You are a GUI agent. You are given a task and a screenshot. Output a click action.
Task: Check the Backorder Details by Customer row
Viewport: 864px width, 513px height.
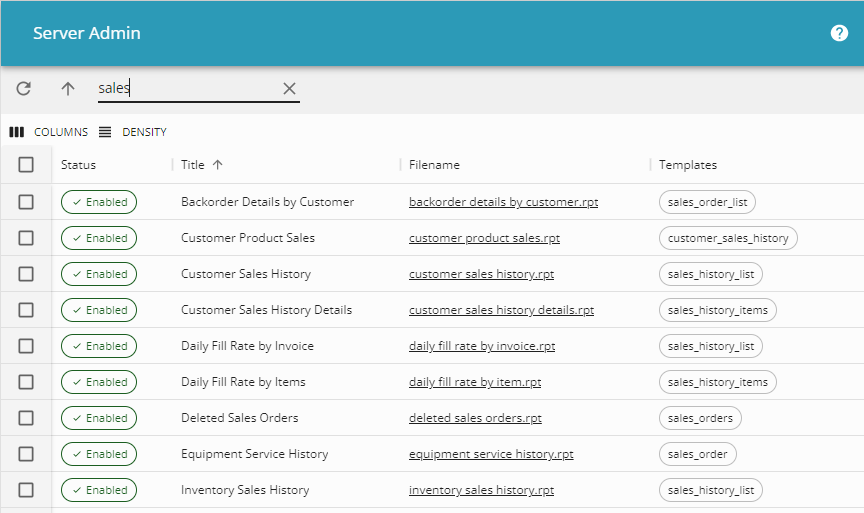(26, 202)
